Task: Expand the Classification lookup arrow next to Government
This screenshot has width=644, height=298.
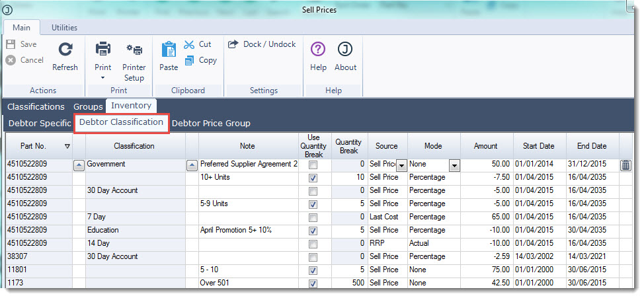Action: click(x=192, y=166)
